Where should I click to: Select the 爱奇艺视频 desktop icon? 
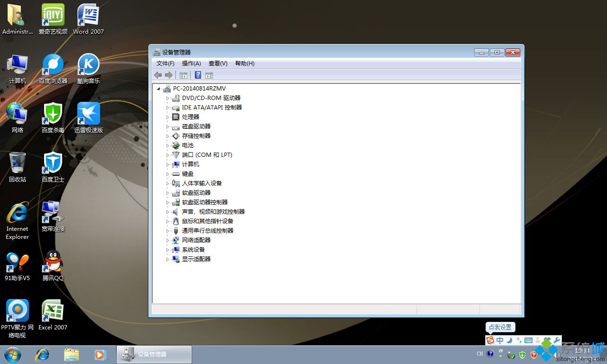53,19
